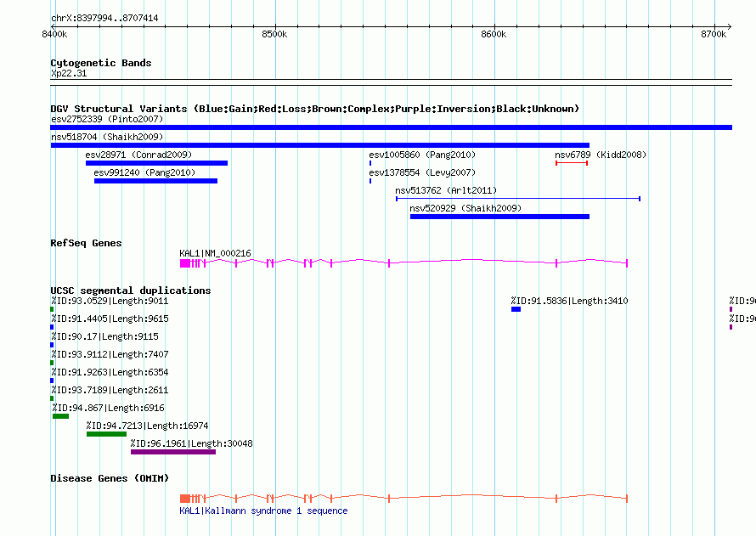The height and width of the screenshot is (536, 756).
Task: Click the first large exon block of the RefSeq KAL1 gene
Action: (184, 263)
